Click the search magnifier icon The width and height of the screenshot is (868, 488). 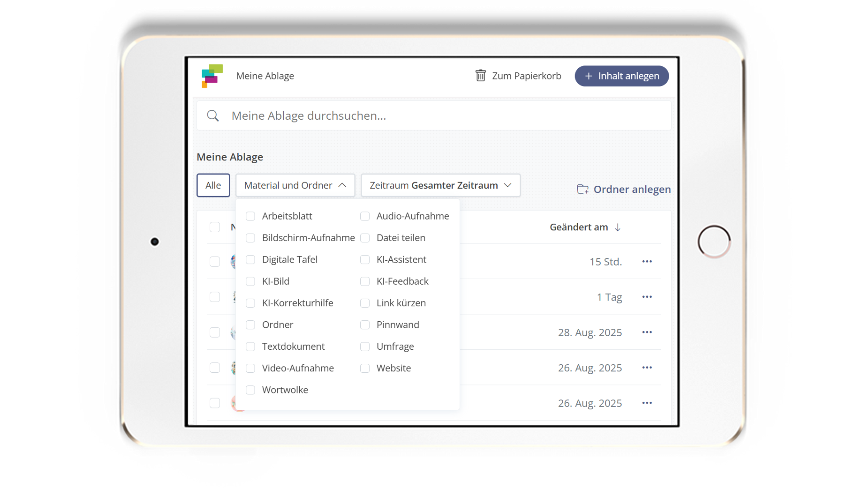click(x=212, y=116)
